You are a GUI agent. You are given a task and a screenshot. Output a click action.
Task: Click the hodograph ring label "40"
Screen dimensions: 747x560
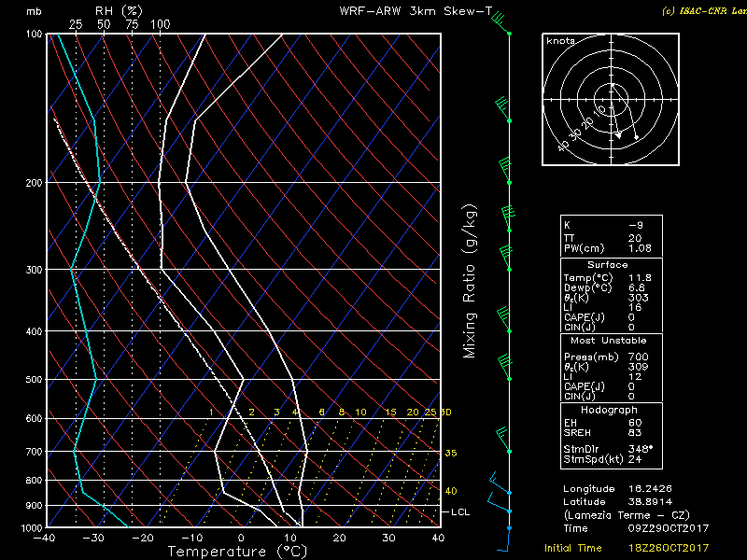click(563, 146)
